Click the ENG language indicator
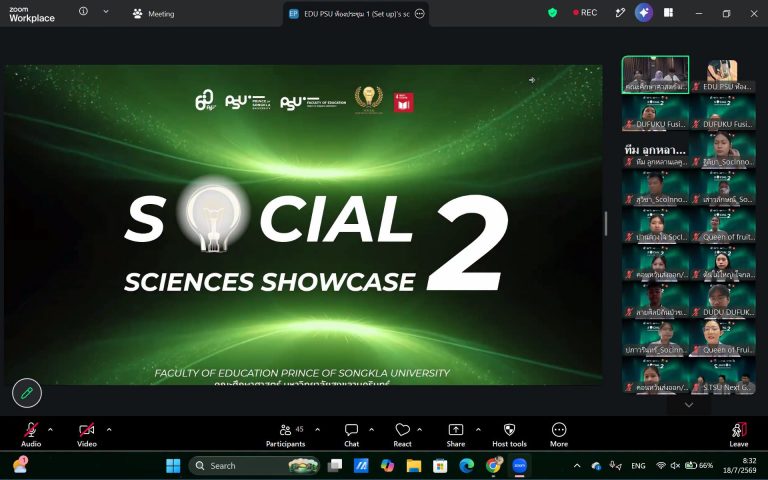 [x=638, y=466]
